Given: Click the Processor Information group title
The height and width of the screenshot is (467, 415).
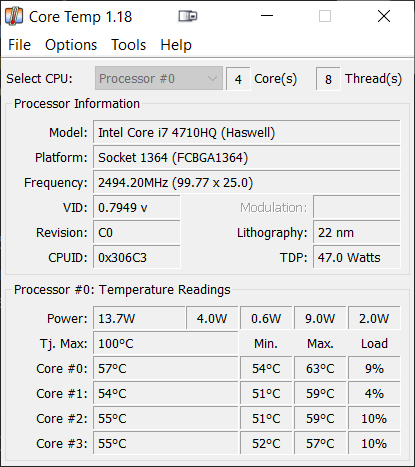Looking at the screenshot, I should click(77, 104).
